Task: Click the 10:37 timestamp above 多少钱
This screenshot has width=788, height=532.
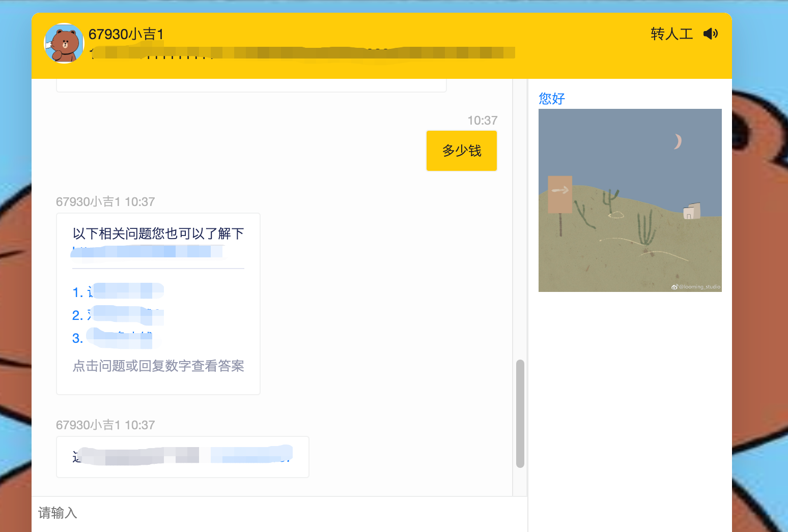Action: (482, 121)
